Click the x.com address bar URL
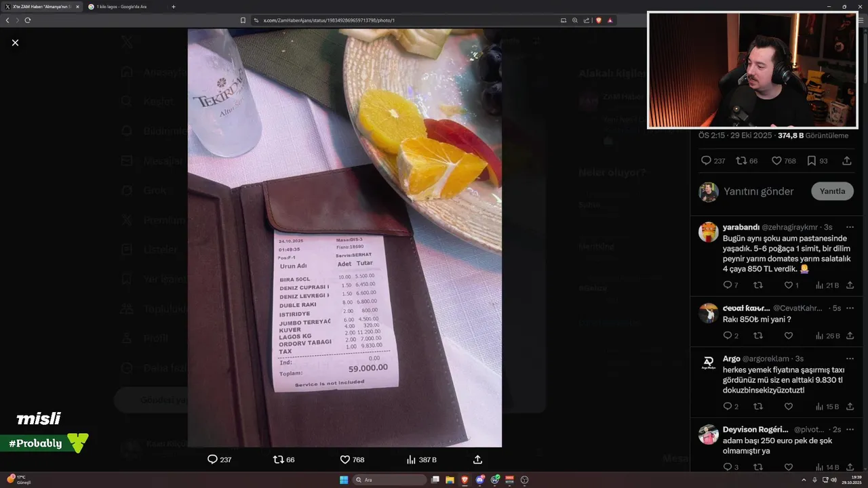 coord(329,20)
